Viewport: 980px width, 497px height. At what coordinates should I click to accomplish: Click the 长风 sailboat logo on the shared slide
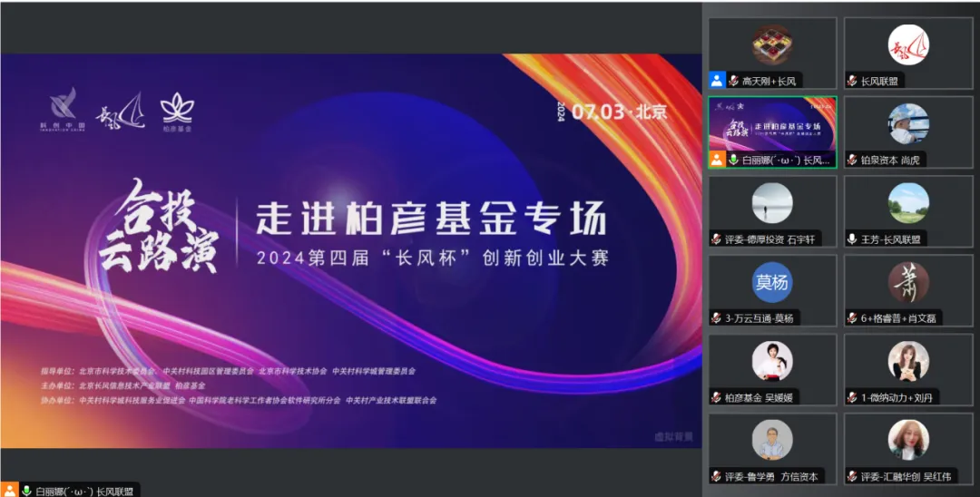point(121,112)
